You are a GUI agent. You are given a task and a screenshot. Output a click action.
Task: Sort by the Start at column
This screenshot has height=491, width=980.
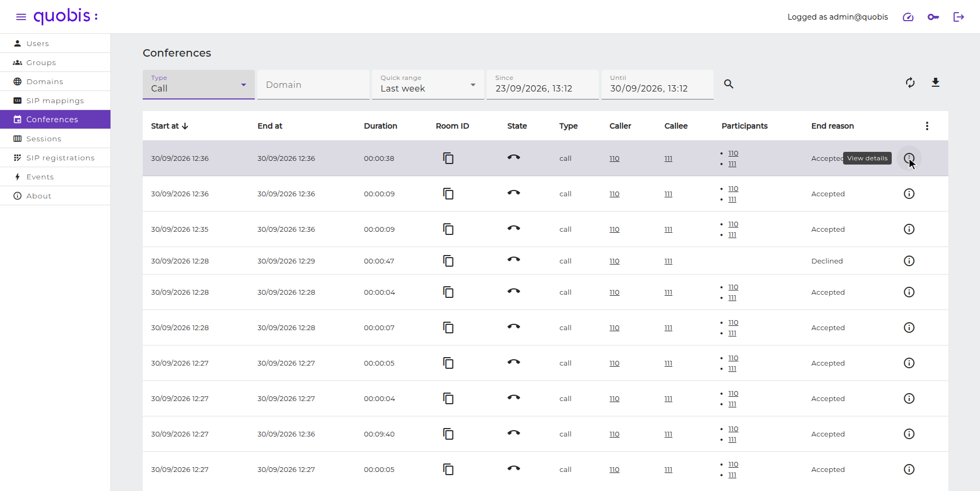(170, 126)
